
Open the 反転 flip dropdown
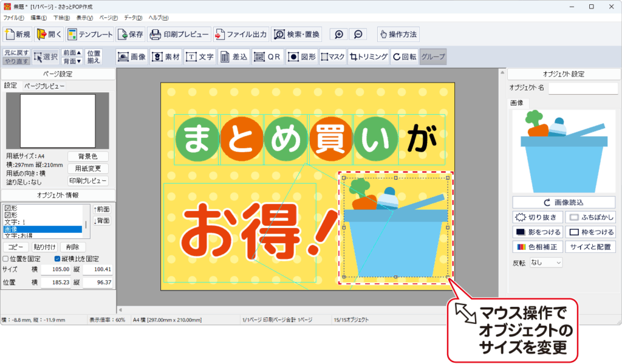pyautogui.click(x=545, y=263)
